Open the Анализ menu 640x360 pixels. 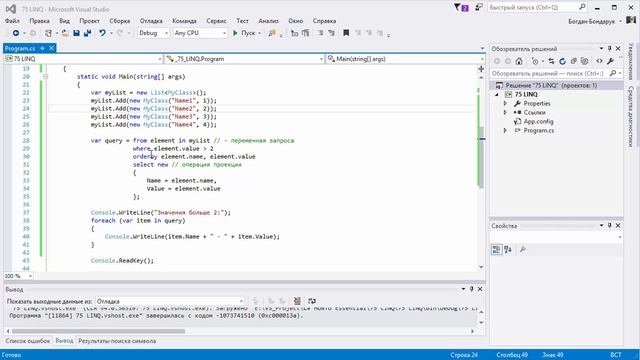(268, 21)
